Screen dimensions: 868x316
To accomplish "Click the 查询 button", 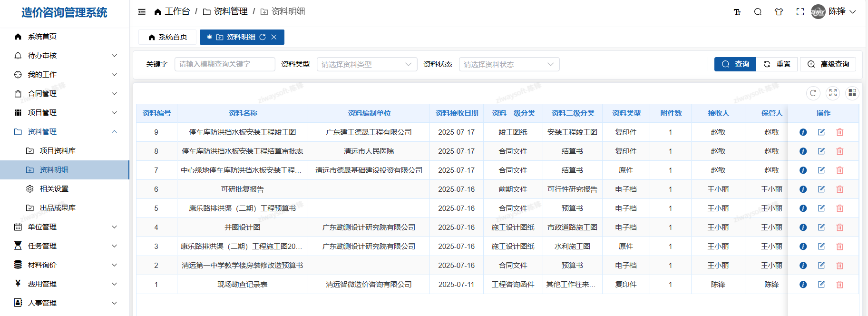I will 735,64.
